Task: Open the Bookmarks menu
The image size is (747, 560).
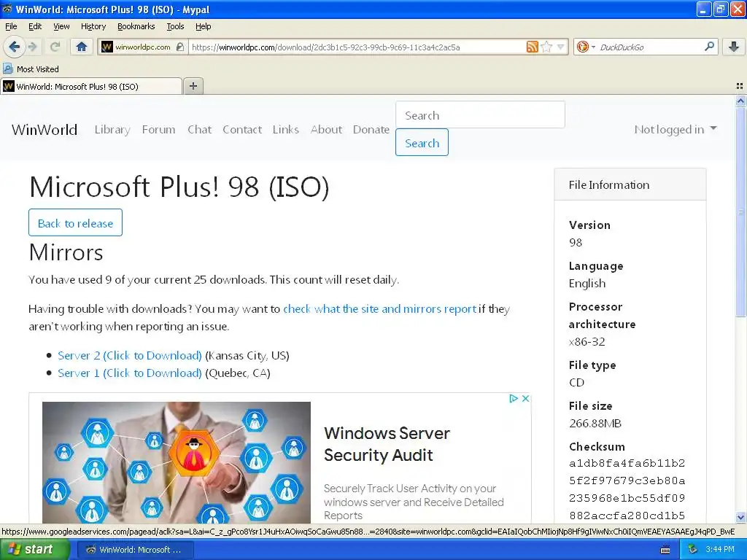Action: click(x=136, y=26)
